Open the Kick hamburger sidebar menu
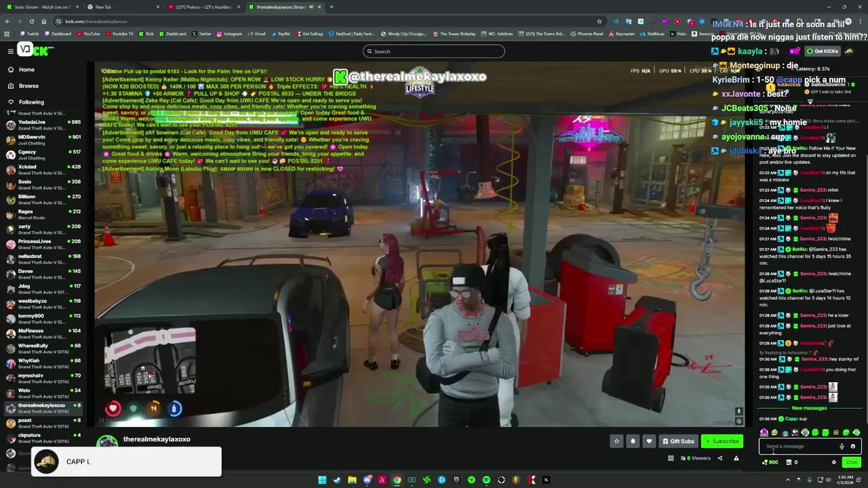This screenshot has height=488, width=868. pos(10,51)
